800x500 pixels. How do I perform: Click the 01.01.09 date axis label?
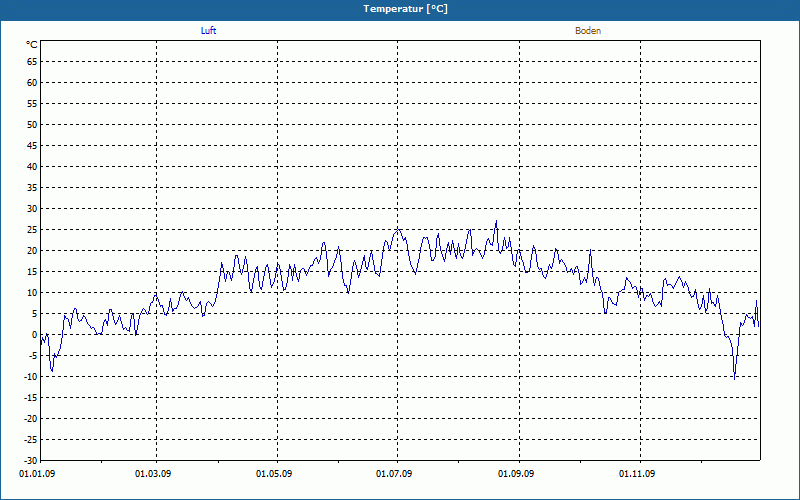point(37,474)
